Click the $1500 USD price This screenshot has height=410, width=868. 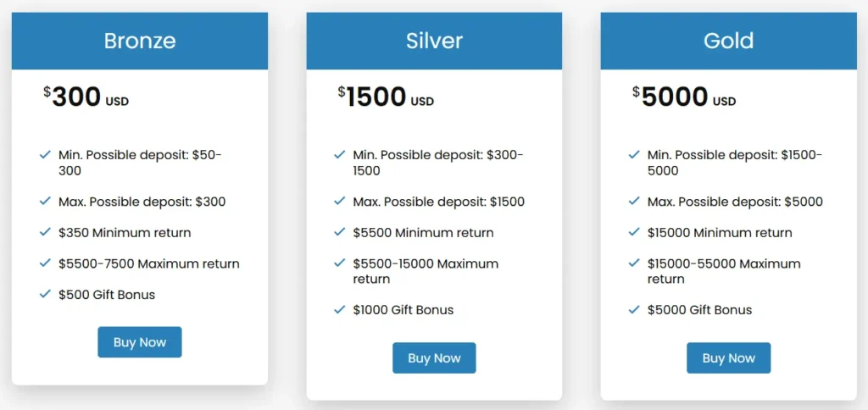386,97
